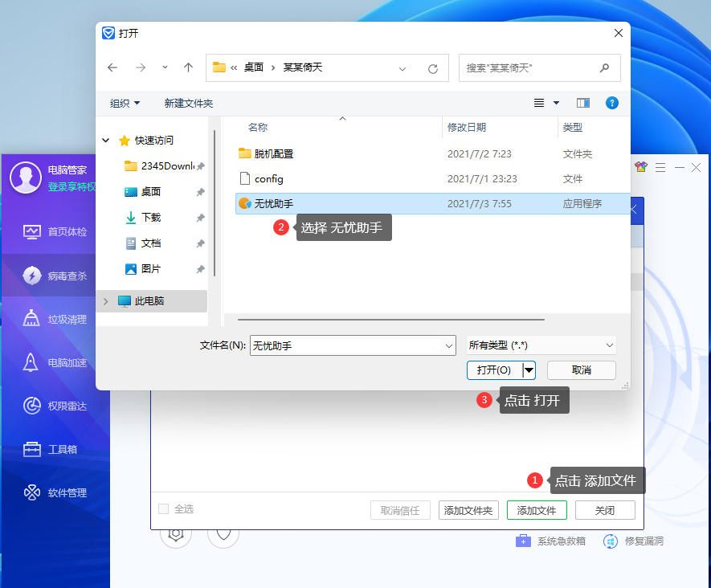This screenshot has width=711, height=588.
Task: Click the search box for 某某倚天
Action: point(540,68)
